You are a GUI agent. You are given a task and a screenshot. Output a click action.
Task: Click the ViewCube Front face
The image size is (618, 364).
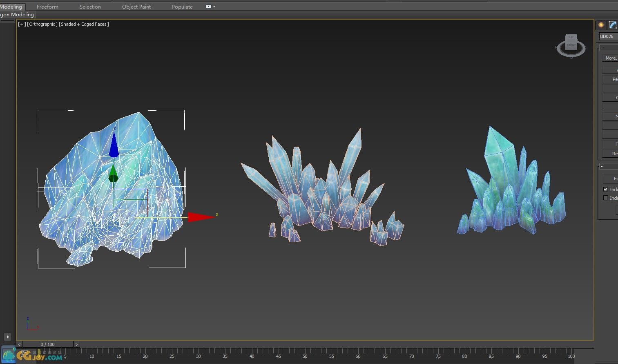[x=571, y=45]
